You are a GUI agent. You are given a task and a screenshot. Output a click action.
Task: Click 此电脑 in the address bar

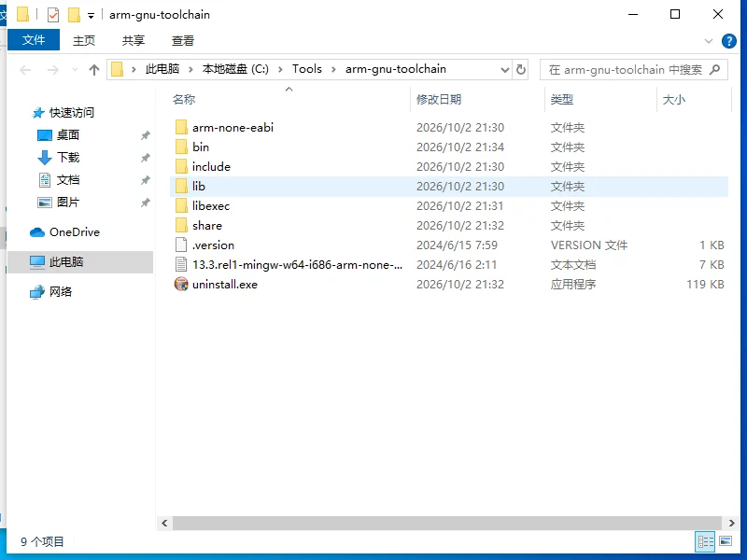pos(162,69)
